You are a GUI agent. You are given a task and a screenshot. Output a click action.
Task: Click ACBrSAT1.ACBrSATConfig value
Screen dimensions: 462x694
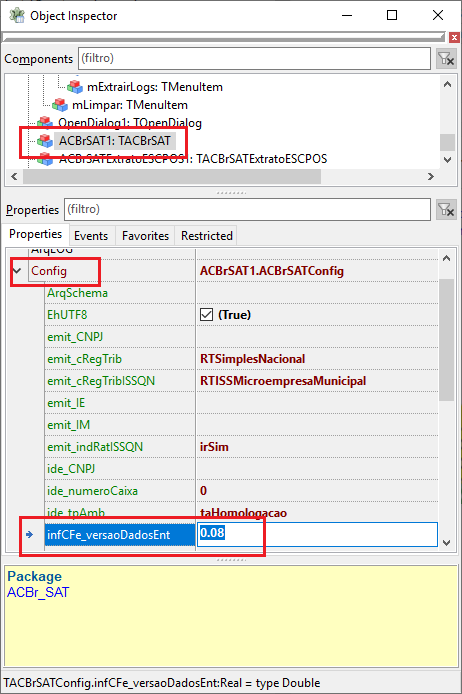pos(272,270)
